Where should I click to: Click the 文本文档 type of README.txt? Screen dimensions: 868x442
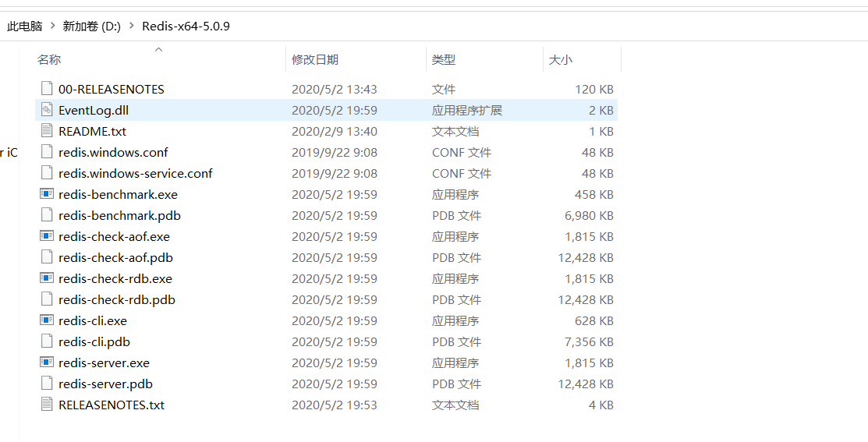(x=455, y=131)
